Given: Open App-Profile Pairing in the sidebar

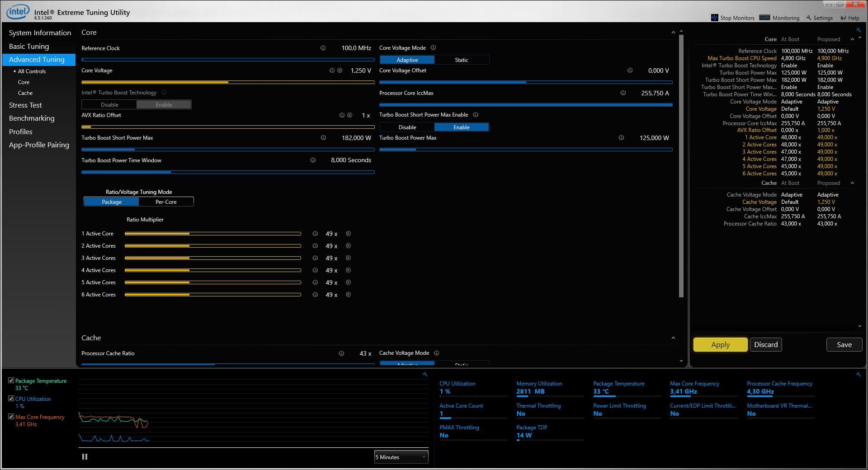Looking at the screenshot, I should [x=39, y=145].
